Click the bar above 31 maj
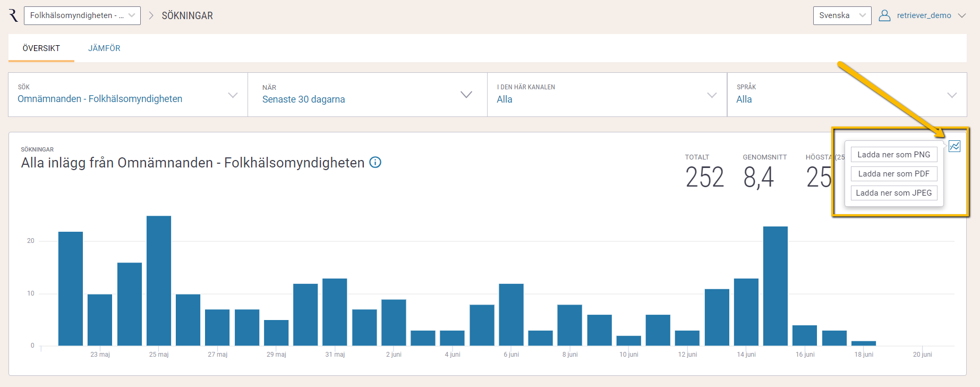The width and height of the screenshot is (980, 387). pyautogui.click(x=335, y=312)
